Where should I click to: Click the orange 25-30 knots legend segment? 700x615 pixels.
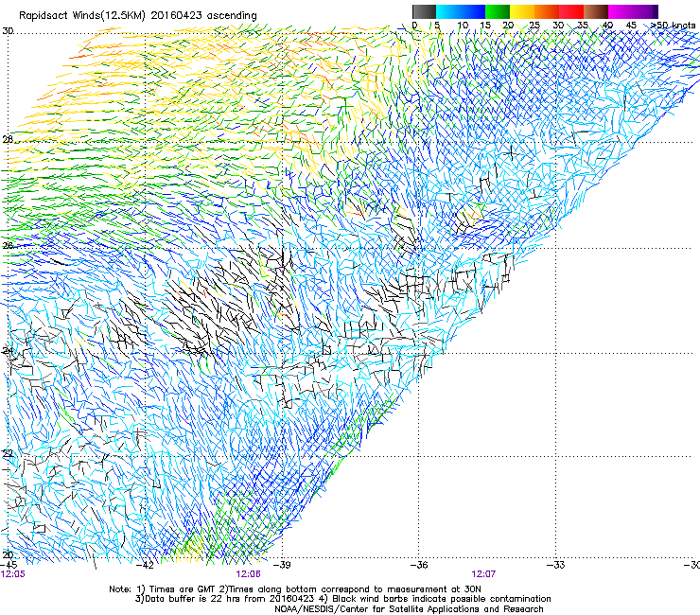click(x=547, y=11)
